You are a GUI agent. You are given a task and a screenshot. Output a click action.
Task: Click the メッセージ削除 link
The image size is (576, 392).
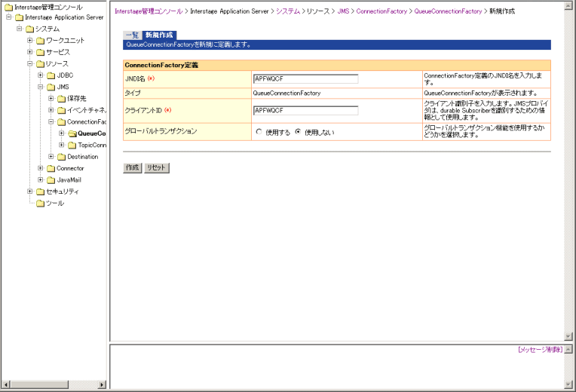tap(540, 350)
